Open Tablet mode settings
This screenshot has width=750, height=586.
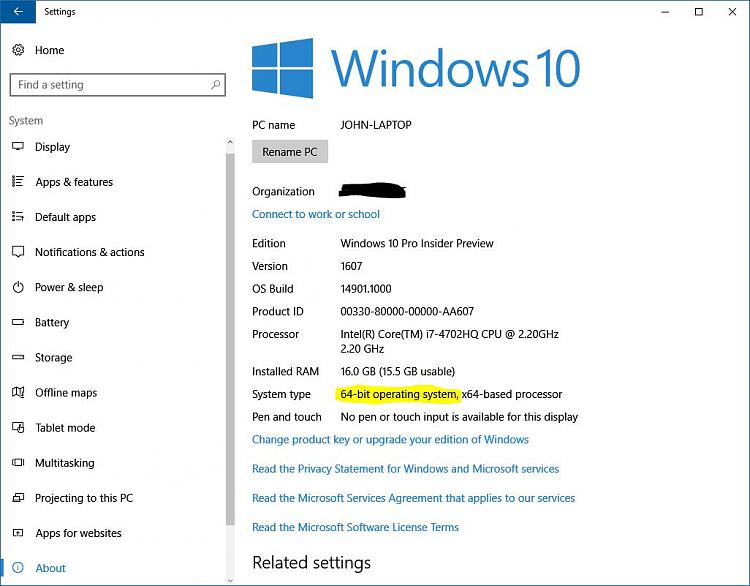[65, 428]
